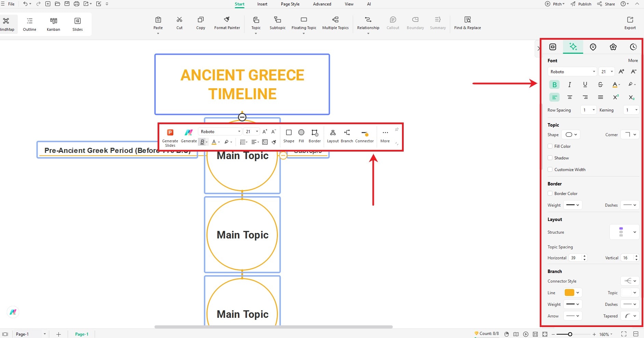Click Generate Slides in floating toolbar
This screenshot has height=338, width=644.
[170, 138]
